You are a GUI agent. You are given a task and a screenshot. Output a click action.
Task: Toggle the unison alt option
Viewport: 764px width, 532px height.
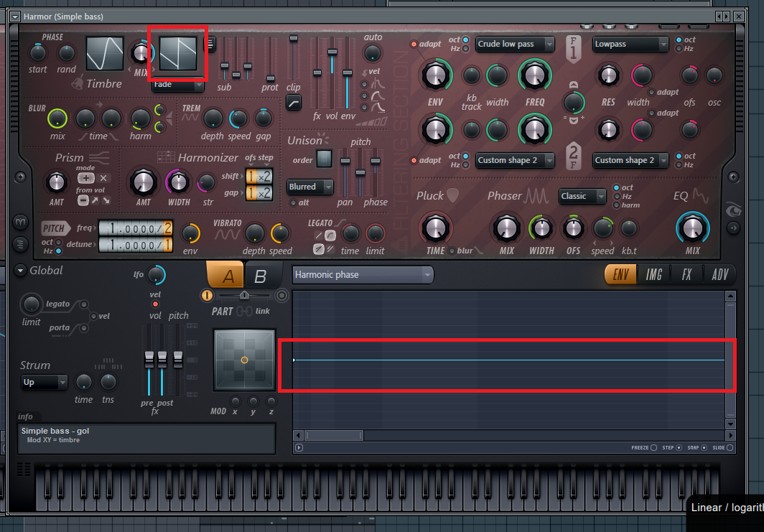click(293, 202)
